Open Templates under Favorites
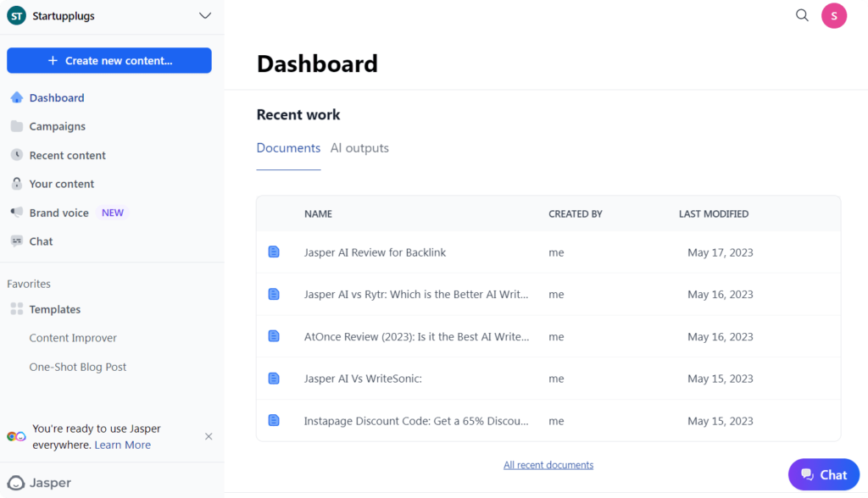This screenshot has width=868, height=498. (x=55, y=309)
